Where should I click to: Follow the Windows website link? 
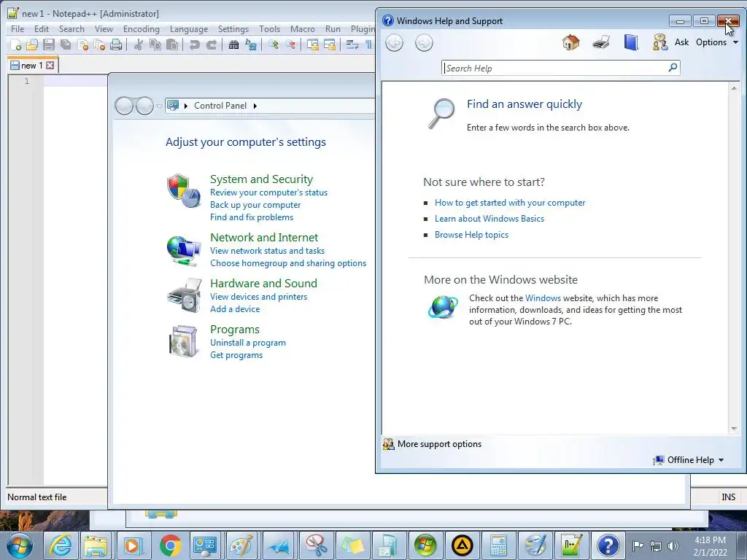[543, 298]
